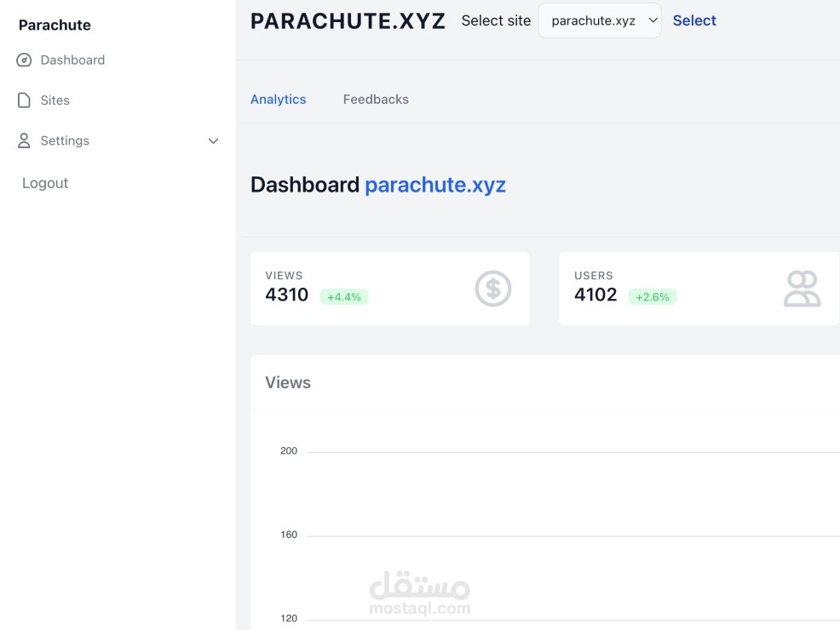Click the VIEWS card label
Viewport: 840px width, 630px height.
point(284,276)
